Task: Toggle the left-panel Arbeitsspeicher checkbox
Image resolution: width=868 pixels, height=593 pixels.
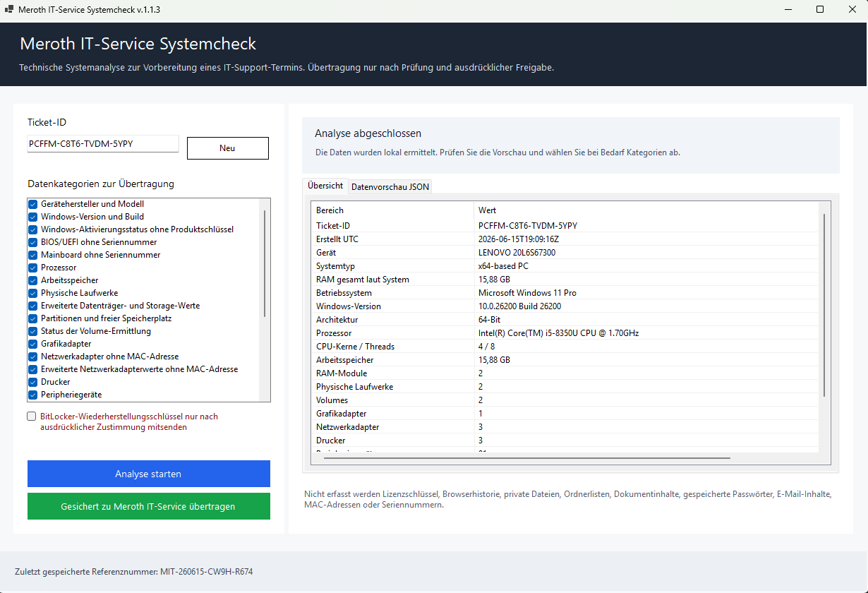Action: (x=32, y=280)
